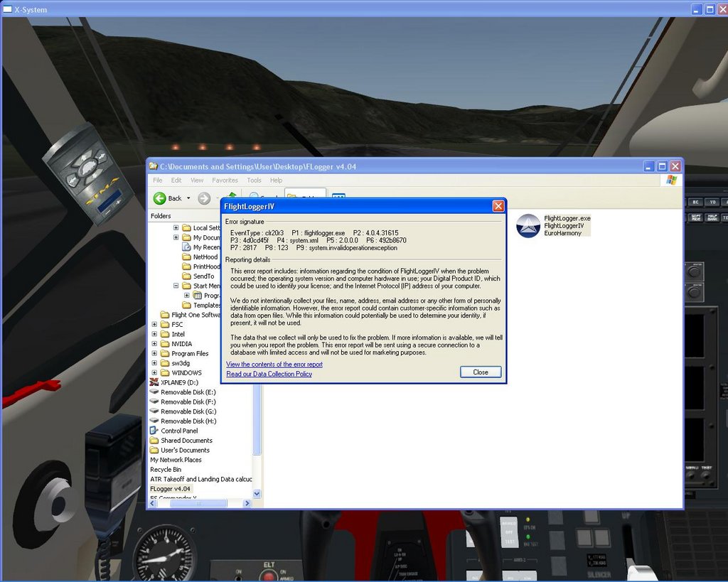Open 'View the contents of the error report'
The height and width of the screenshot is (582, 728).
[x=274, y=365]
